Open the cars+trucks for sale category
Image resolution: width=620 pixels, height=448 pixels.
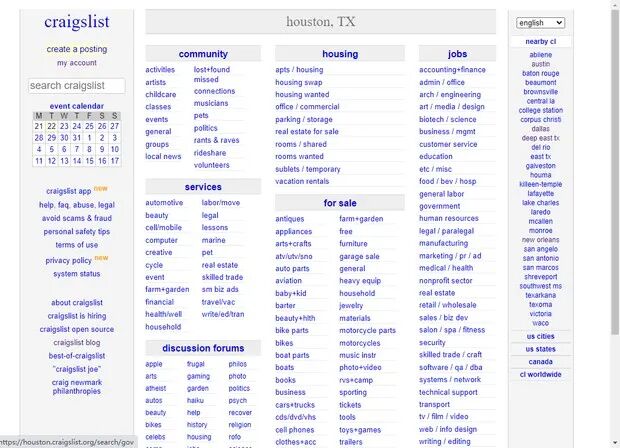[x=295, y=405]
